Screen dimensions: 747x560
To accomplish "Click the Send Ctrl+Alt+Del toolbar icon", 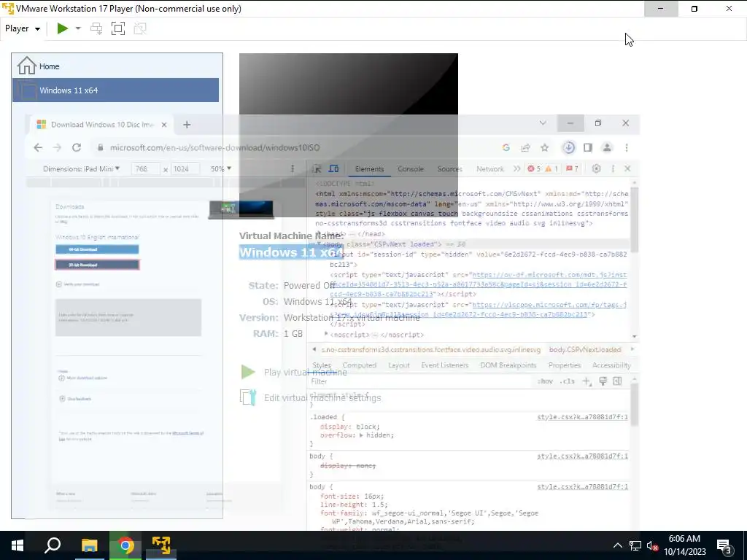I will tap(96, 28).
